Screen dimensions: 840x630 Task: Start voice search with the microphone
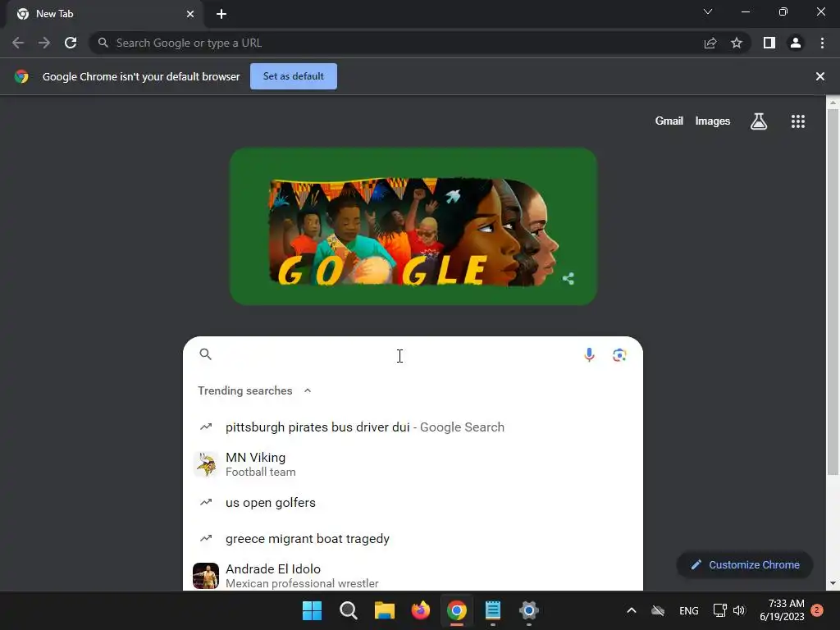pos(589,354)
